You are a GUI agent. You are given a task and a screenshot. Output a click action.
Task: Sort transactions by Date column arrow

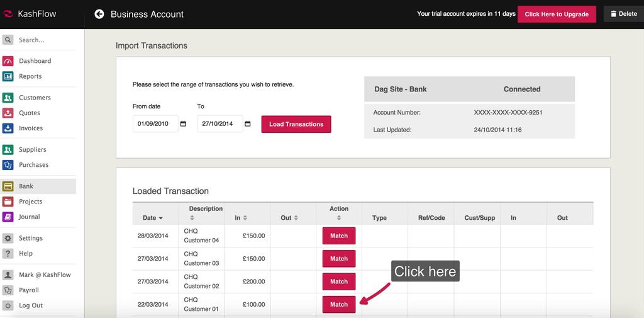coord(160,219)
